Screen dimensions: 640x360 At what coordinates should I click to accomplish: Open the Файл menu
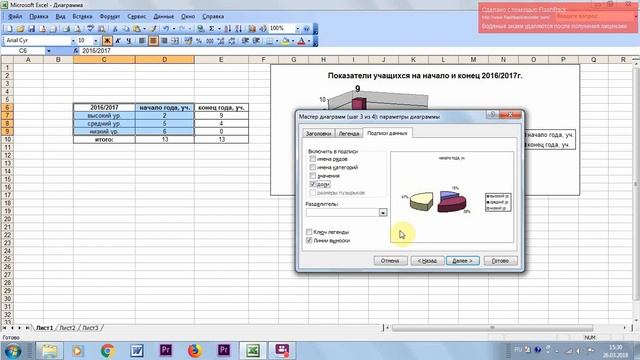pos(15,17)
